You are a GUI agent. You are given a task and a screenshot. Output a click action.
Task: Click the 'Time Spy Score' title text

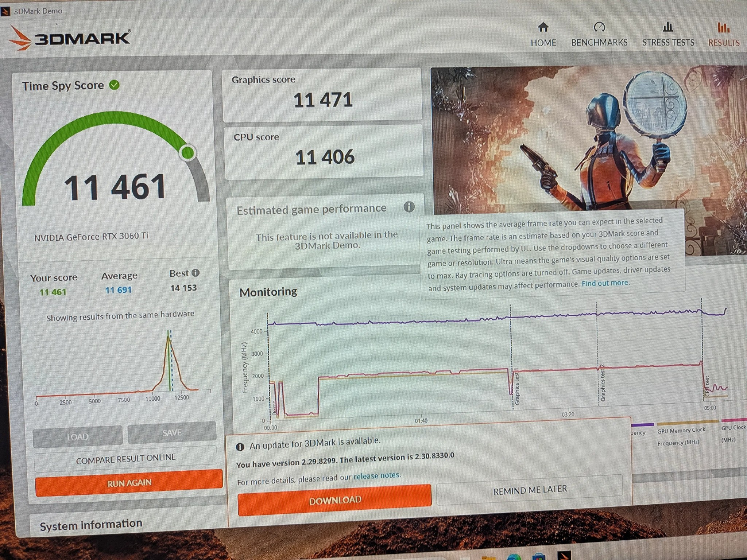(63, 86)
